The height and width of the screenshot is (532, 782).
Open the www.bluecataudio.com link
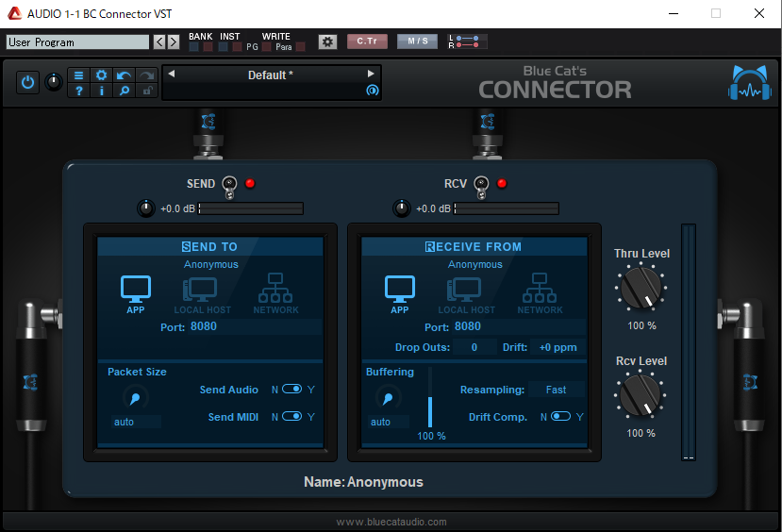coord(391,522)
